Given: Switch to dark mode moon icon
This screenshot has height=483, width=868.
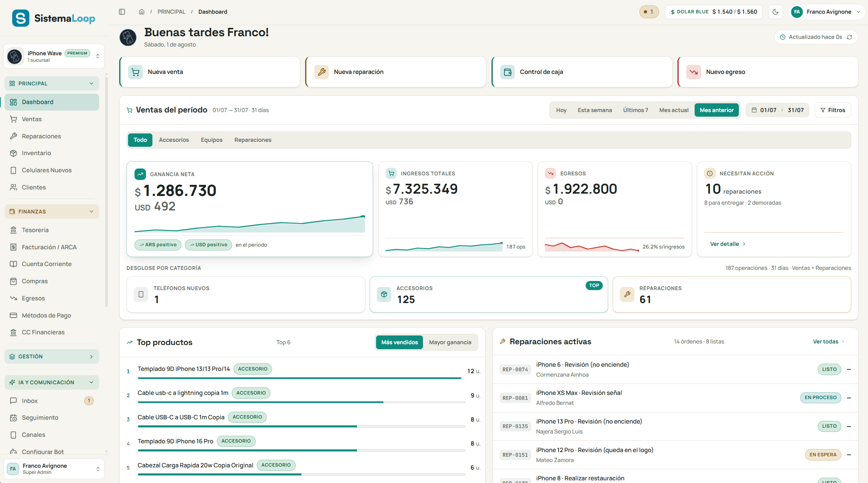Looking at the screenshot, I should [775, 12].
